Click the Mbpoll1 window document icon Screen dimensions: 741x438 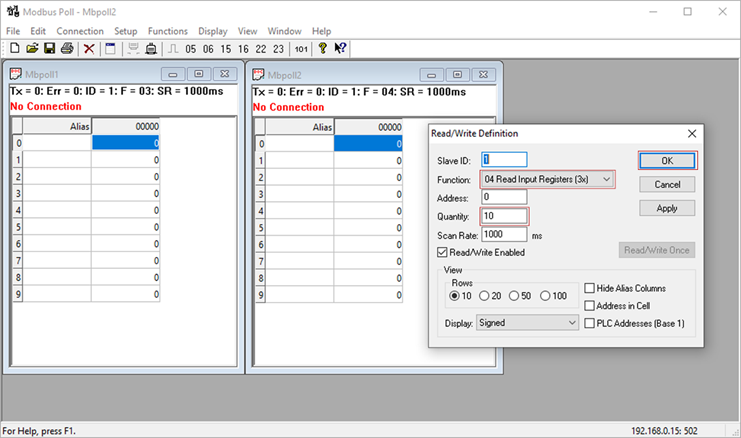click(16, 74)
